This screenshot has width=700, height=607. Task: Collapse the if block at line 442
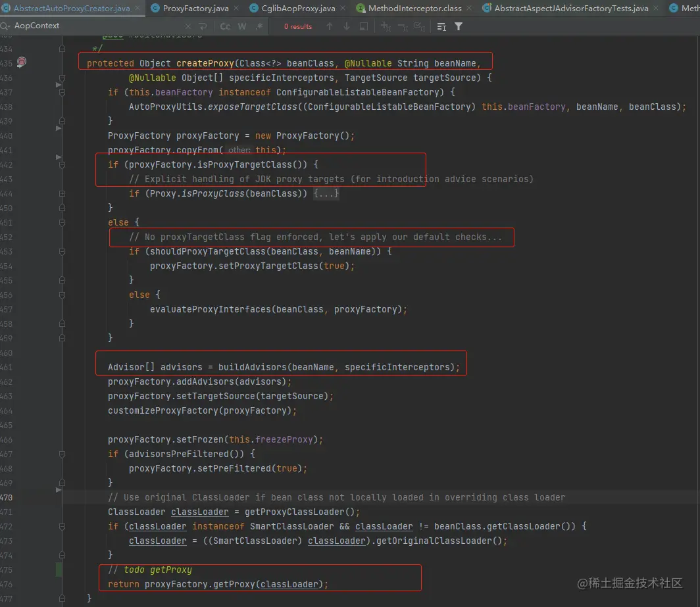62,164
